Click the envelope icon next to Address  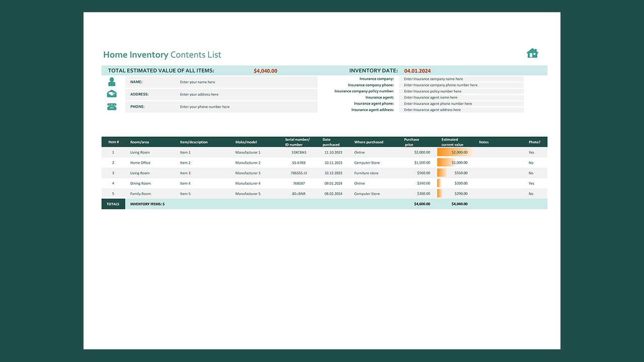[112, 94]
